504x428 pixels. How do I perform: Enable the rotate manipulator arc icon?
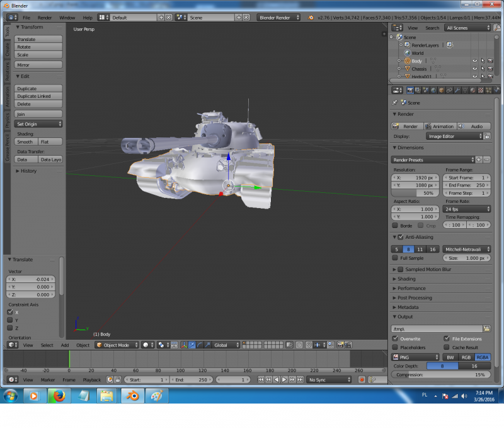(x=200, y=345)
